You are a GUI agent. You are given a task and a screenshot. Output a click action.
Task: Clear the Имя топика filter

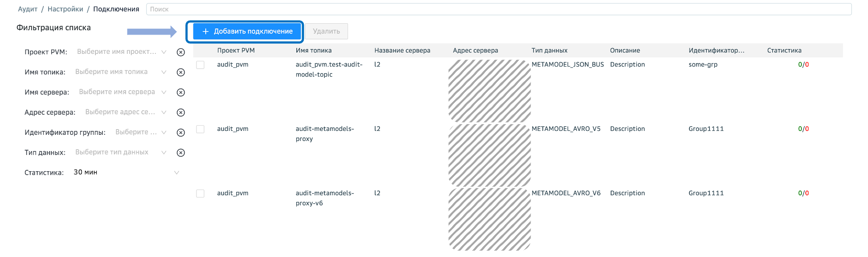(x=180, y=72)
